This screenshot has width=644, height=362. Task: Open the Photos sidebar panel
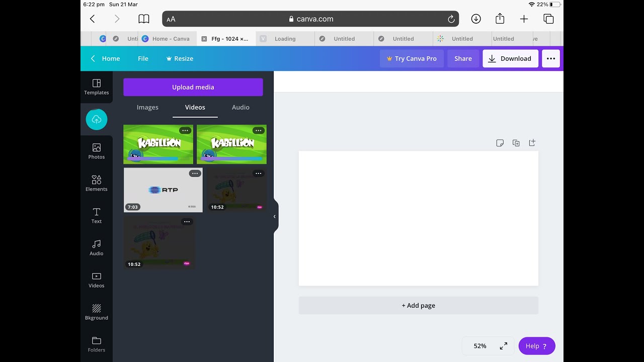pos(97,151)
